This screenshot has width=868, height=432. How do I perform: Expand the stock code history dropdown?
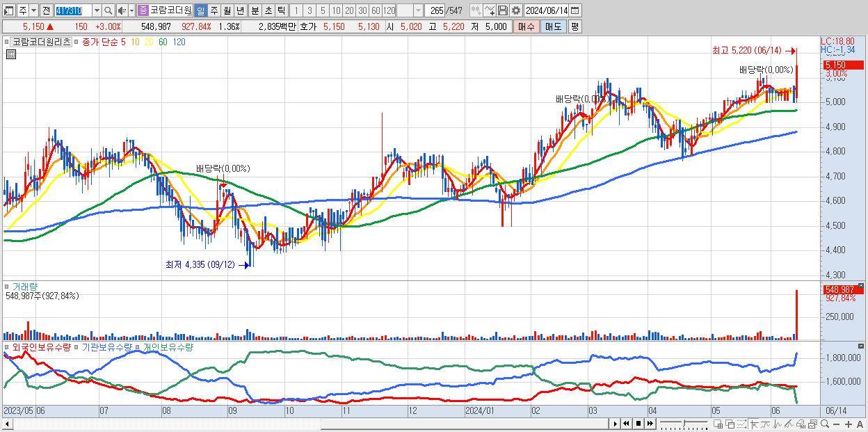tap(97, 10)
